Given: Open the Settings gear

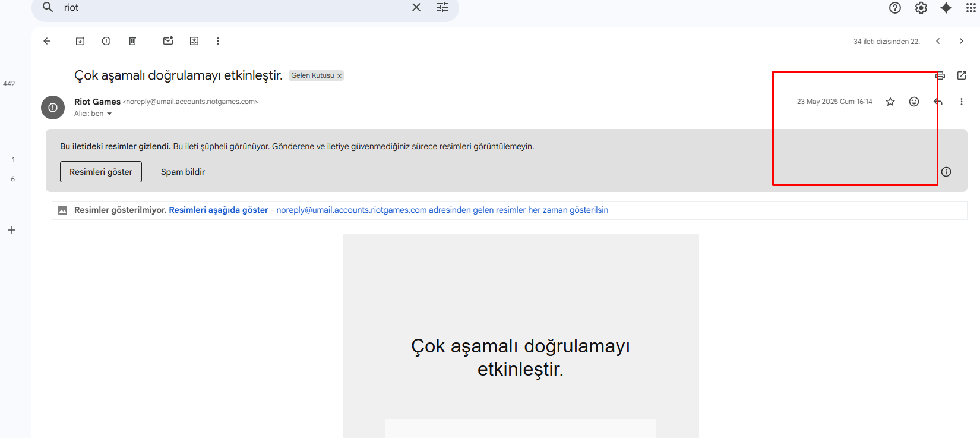Looking at the screenshot, I should pos(921,8).
